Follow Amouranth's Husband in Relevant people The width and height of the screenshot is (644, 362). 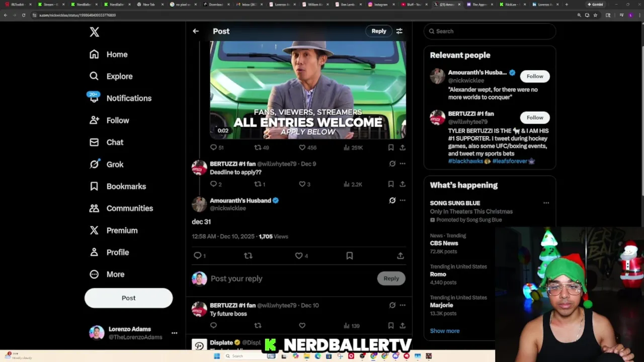535,76
